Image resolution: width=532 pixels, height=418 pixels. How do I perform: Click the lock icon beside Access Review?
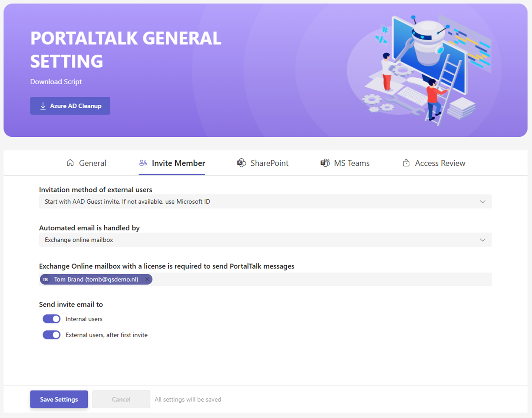406,163
